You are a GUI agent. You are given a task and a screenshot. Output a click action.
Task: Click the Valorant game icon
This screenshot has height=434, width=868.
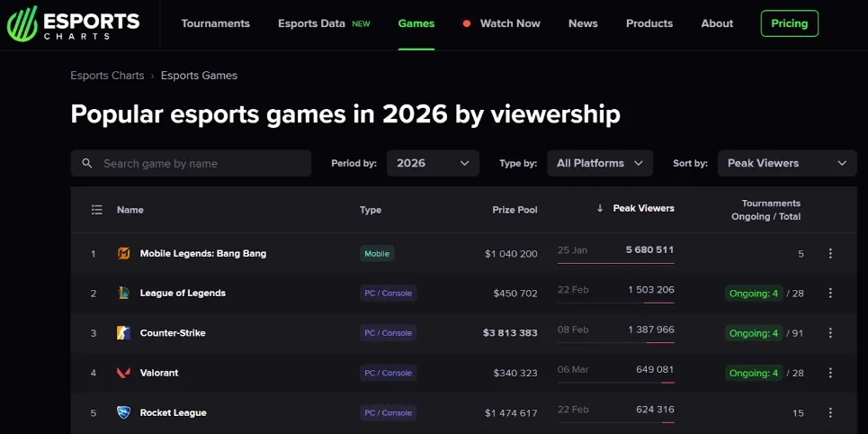coord(123,373)
